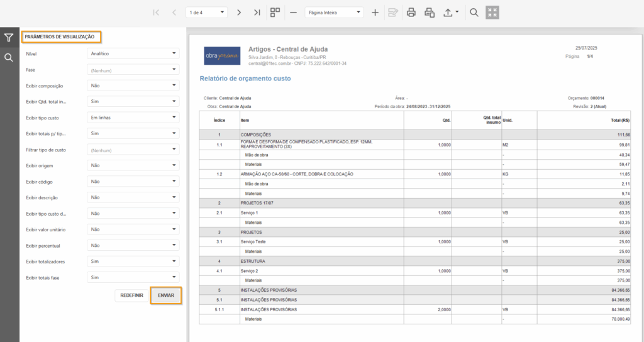
Task: Click the quantity value 2,0000
Action: (444, 309)
